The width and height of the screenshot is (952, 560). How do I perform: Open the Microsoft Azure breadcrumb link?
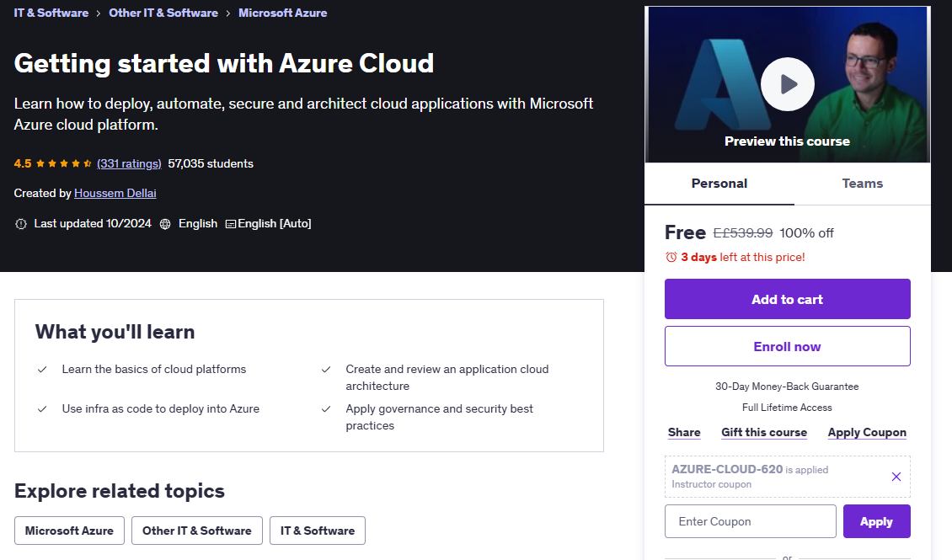click(x=282, y=13)
